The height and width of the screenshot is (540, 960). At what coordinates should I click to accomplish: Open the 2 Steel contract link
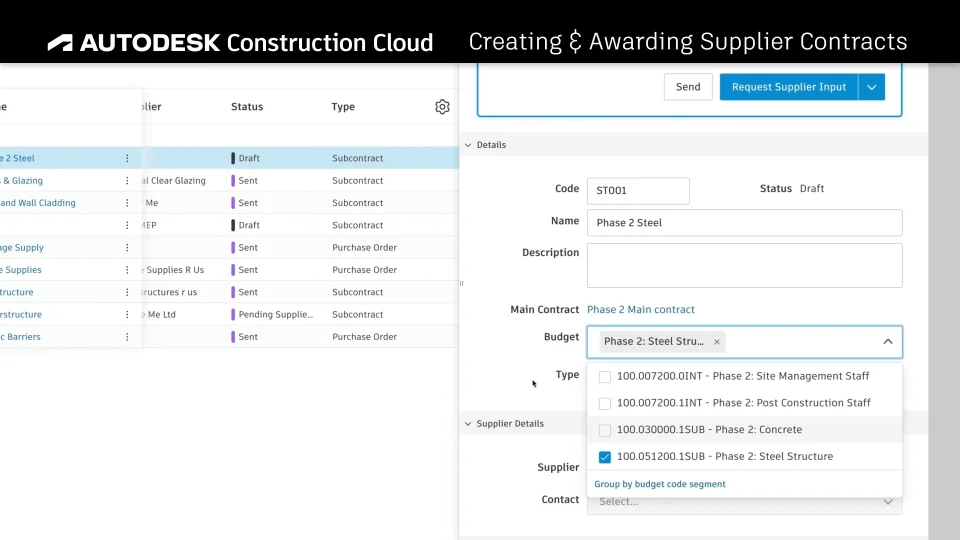click(x=17, y=158)
